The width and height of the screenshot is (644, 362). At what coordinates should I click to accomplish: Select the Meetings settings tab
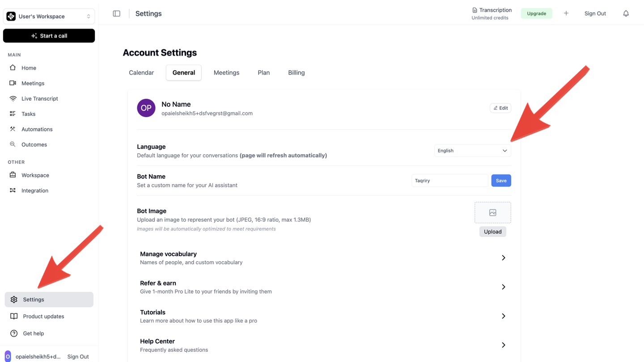pyautogui.click(x=226, y=72)
